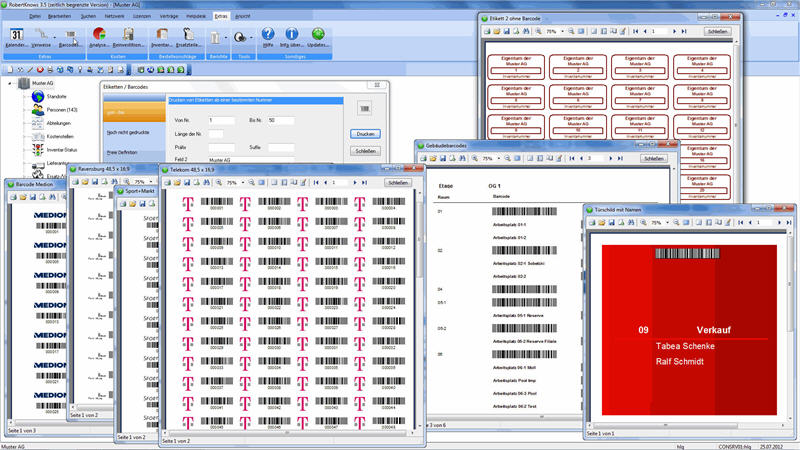Open zoom dropdown in Türschild window
Screen dimensions: 800x450
[x=667, y=222]
